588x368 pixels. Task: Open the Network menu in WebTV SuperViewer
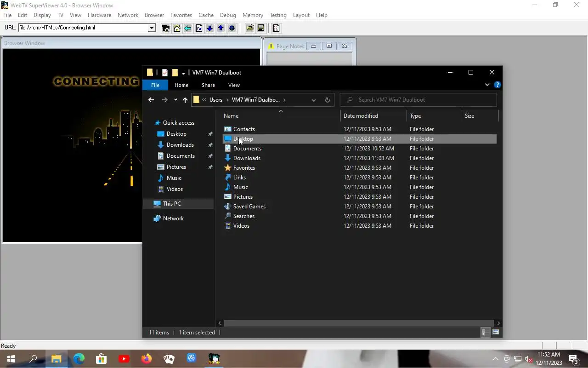click(128, 15)
